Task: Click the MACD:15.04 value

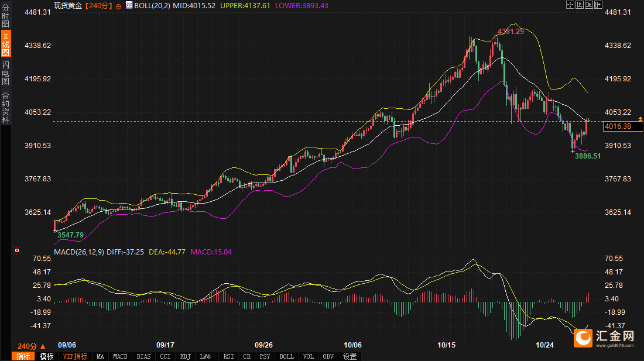Action: tap(211, 252)
